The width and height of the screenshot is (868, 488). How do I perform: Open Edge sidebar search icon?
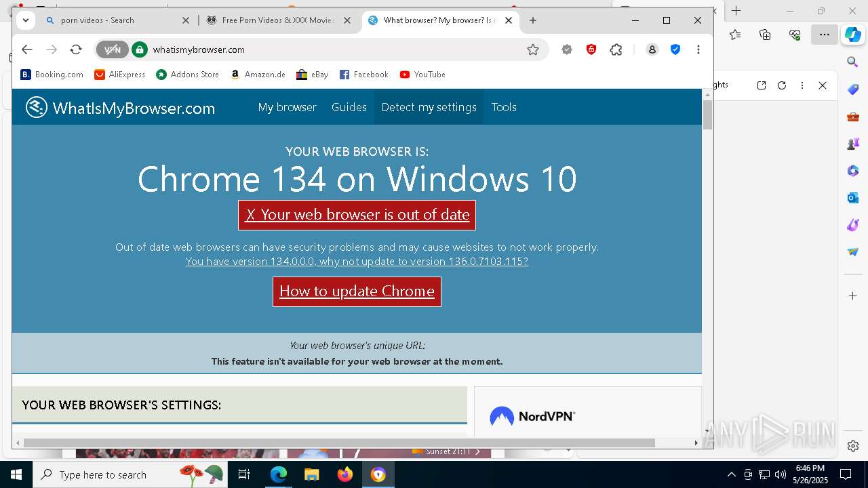click(x=853, y=62)
